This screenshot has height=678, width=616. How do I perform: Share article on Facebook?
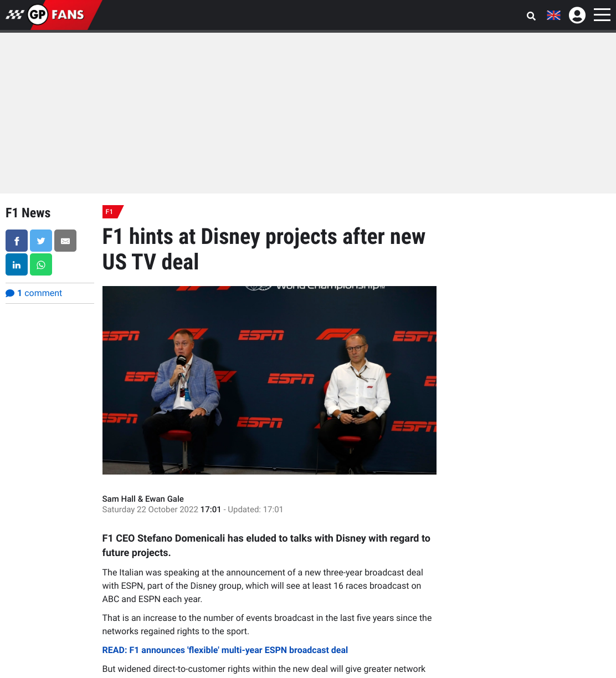(x=17, y=241)
